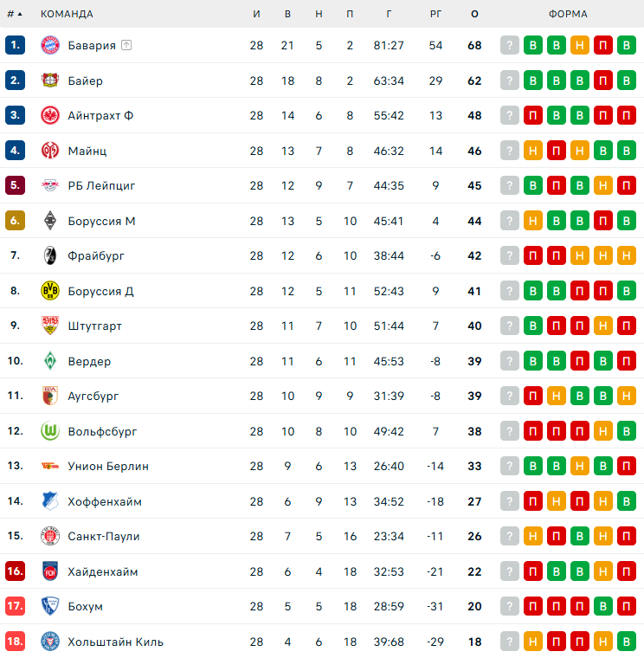Click the maroon position 5 badge
The height and width of the screenshot is (658, 644).
[15, 185]
